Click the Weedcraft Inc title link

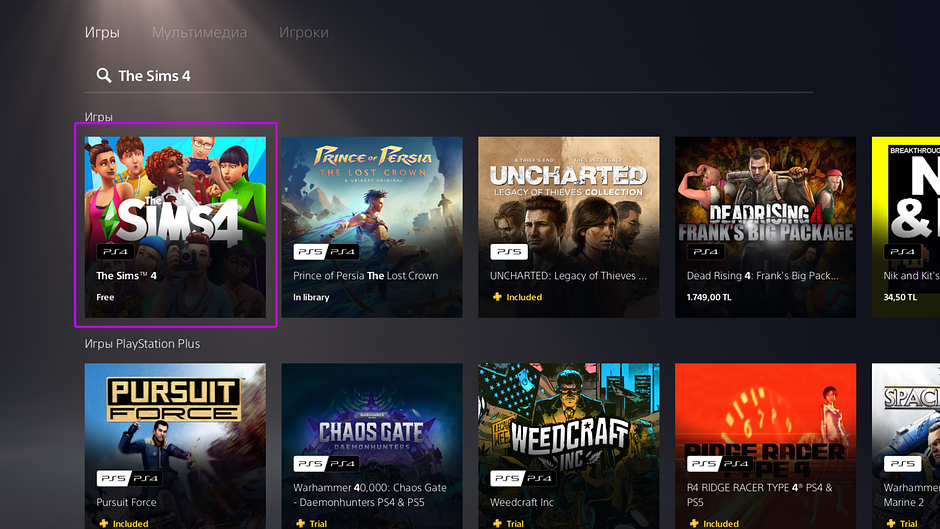(522, 502)
